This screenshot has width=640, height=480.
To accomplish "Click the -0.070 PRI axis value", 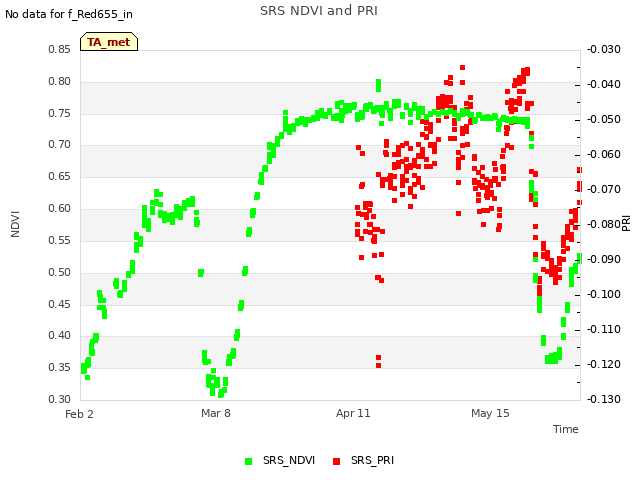I will pyautogui.click(x=604, y=189).
